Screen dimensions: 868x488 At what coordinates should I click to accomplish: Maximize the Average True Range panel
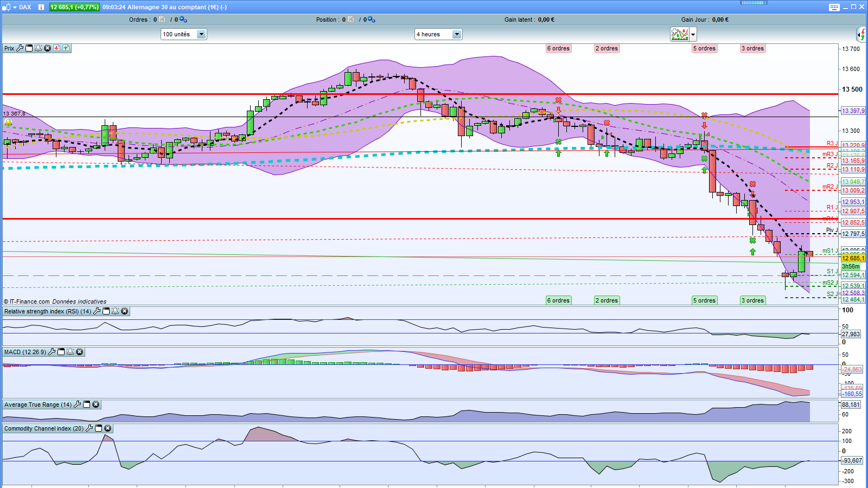[x=87, y=404]
